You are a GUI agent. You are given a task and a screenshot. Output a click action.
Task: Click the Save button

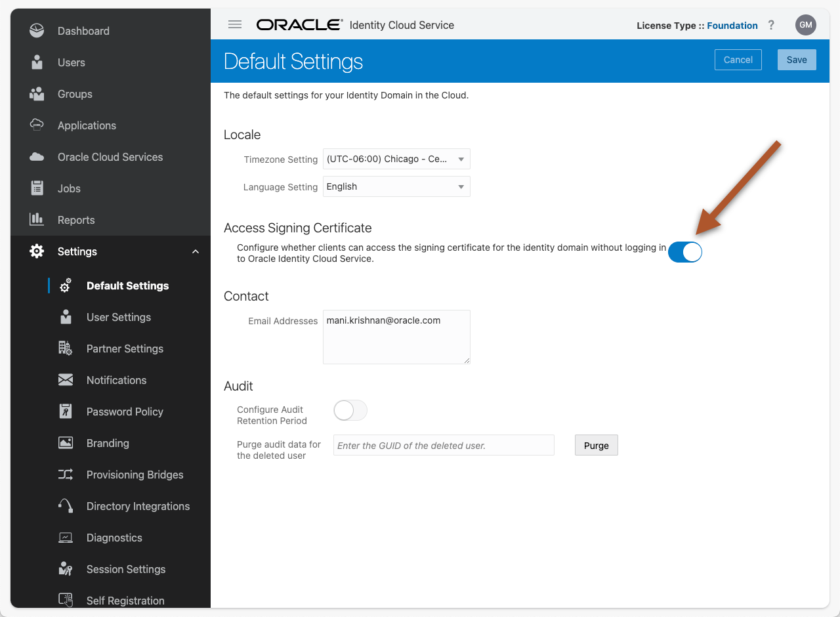796,59
